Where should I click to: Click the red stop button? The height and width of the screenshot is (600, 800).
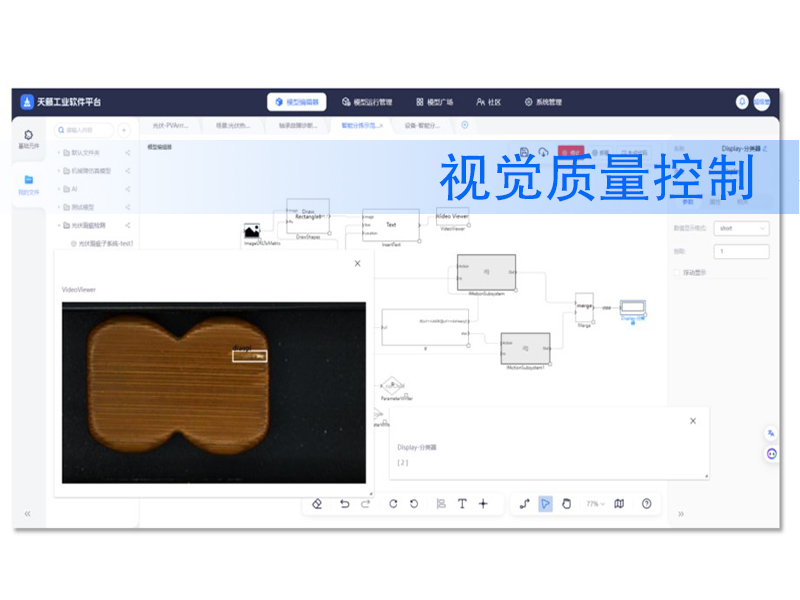point(570,153)
